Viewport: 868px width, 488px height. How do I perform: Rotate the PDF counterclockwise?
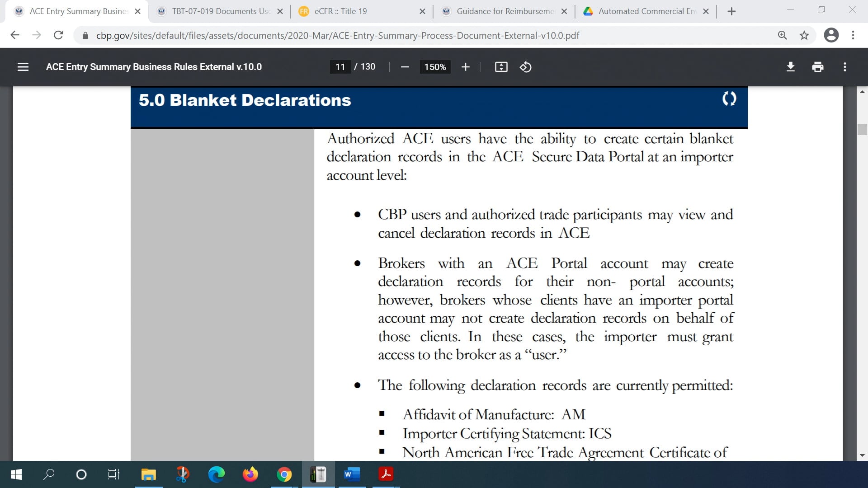[525, 67]
